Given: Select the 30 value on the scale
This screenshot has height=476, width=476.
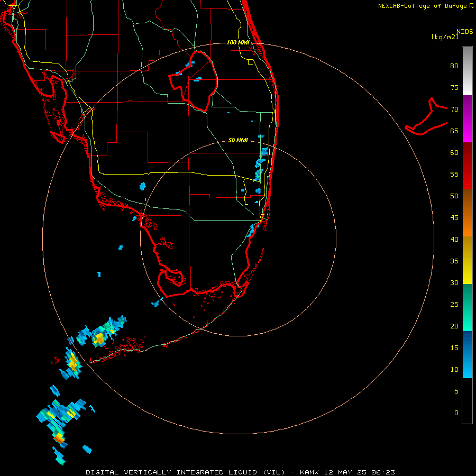Looking at the screenshot, I should click(x=454, y=282).
